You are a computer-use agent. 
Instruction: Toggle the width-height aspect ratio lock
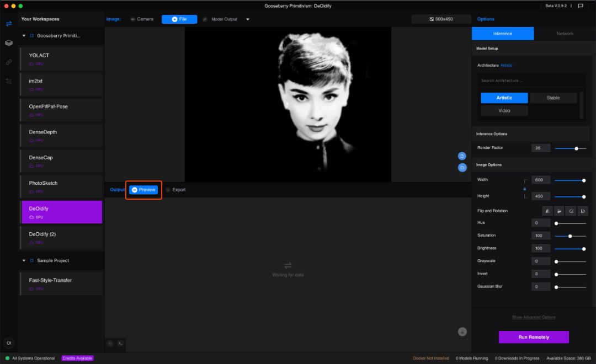coord(525,189)
